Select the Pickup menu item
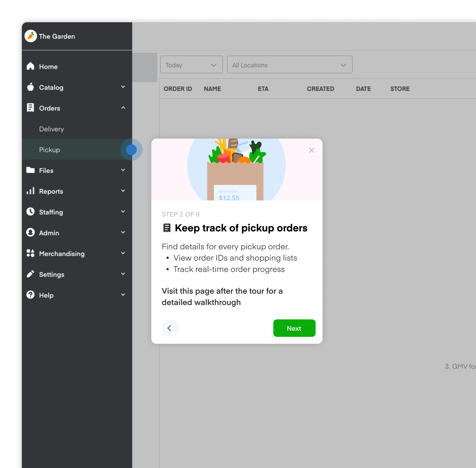Viewport: 476px width, 468px height. [x=50, y=150]
